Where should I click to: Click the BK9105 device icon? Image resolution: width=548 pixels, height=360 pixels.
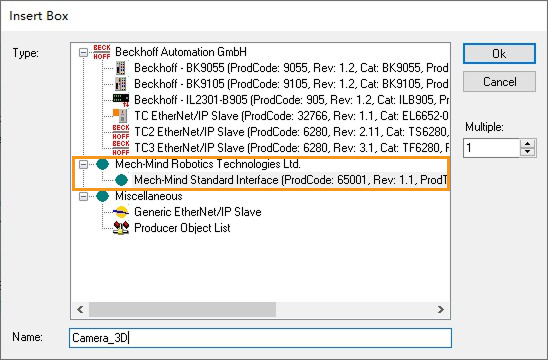(x=121, y=84)
